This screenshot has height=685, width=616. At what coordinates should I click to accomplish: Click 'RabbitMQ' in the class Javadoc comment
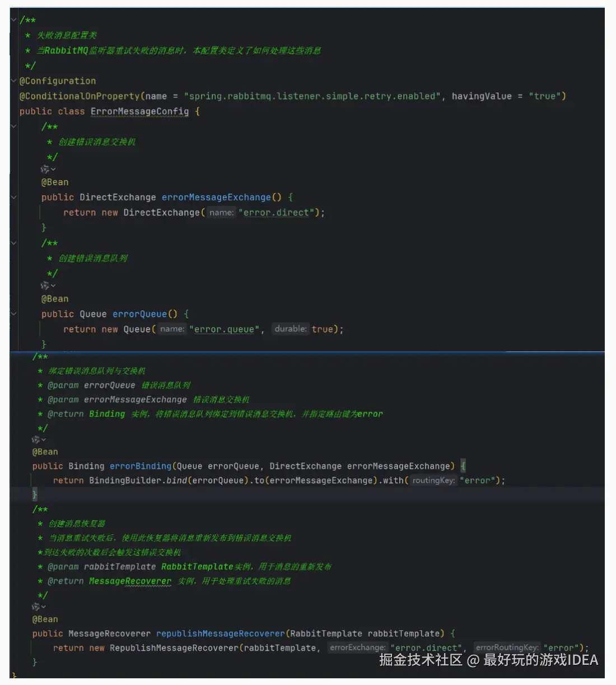click(x=66, y=50)
